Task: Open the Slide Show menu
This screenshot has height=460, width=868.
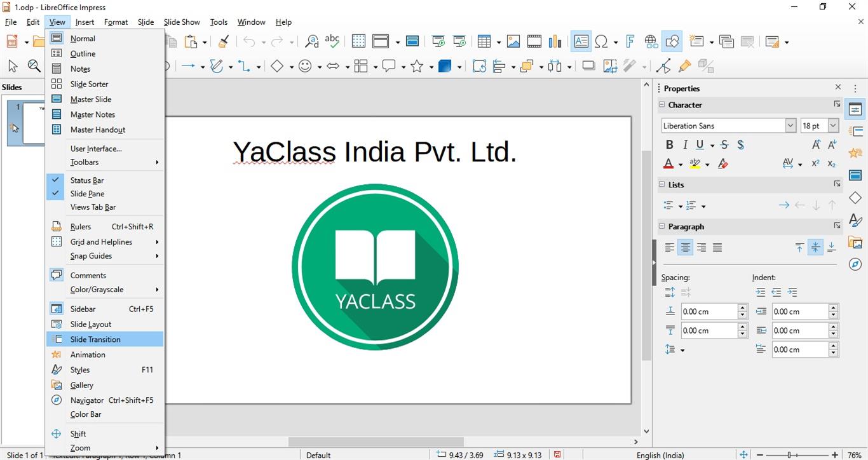Action: pos(182,22)
